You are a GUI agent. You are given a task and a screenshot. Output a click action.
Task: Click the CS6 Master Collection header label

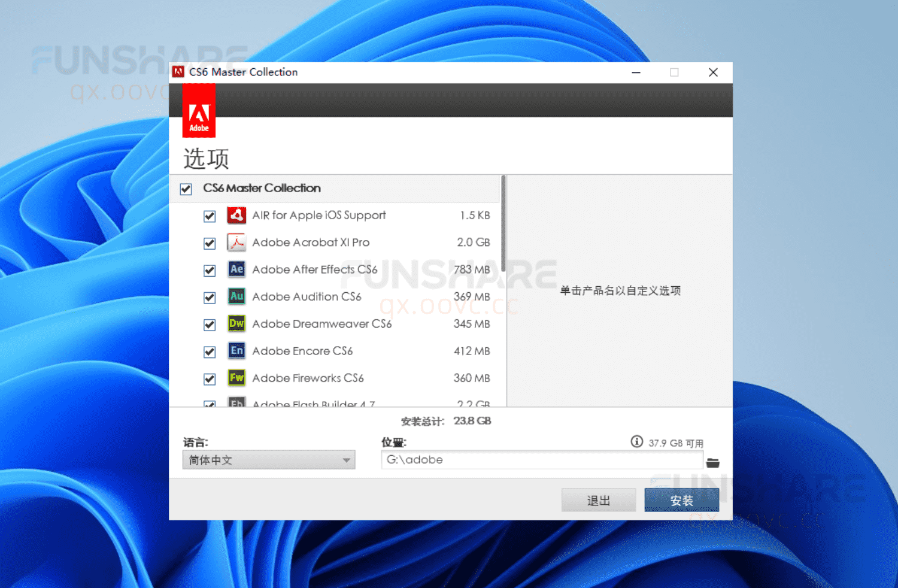tap(262, 188)
